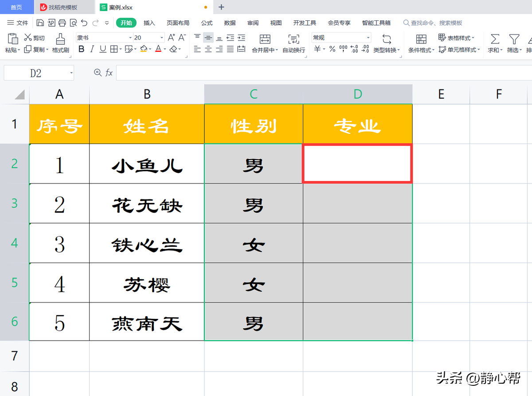The height and width of the screenshot is (396, 532).
Task: Expand the Name Box dropdown arrow
Action: (71, 73)
